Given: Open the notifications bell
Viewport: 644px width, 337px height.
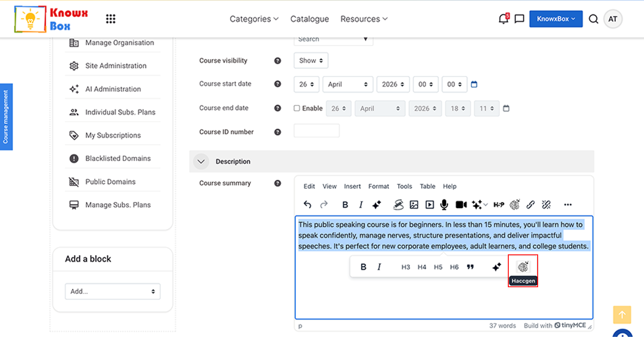Looking at the screenshot, I should pyautogui.click(x=503, y=19).
